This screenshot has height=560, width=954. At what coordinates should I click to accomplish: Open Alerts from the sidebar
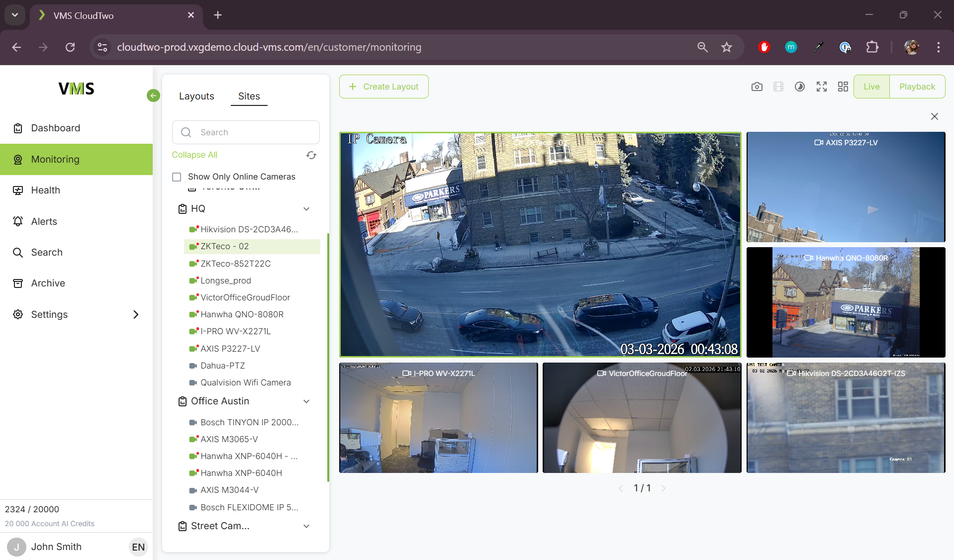click(44, 221)
